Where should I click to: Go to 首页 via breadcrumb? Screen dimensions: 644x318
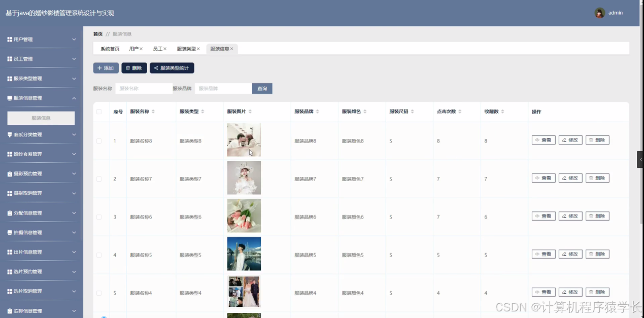coord(98,34)
